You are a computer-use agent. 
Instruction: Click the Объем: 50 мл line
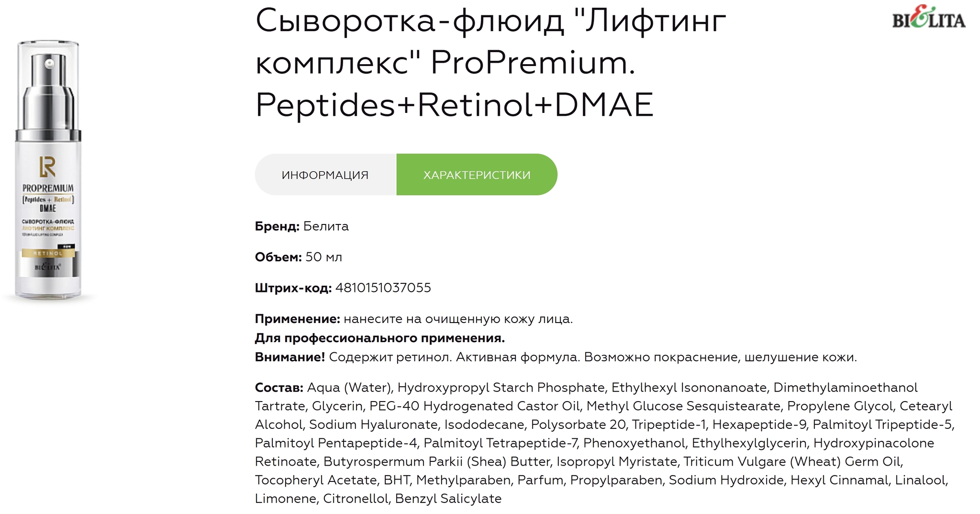(x=299, y=257)
